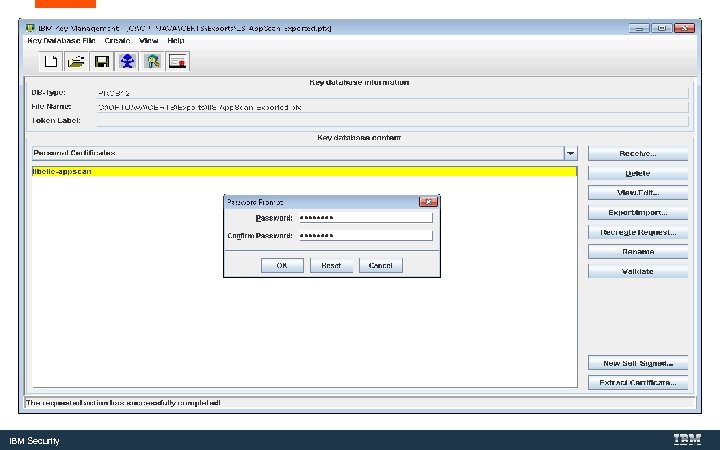Open the View menu

(x=149, y=40)
